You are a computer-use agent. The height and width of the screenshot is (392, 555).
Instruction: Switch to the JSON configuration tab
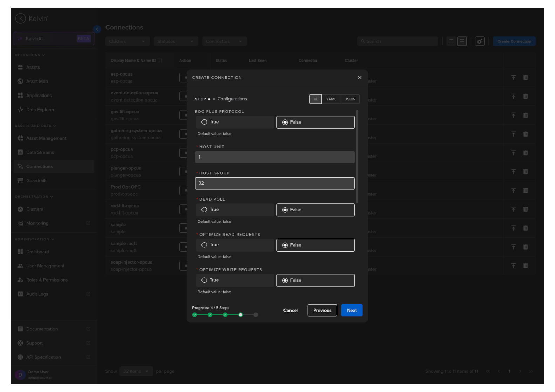(350, 99)
